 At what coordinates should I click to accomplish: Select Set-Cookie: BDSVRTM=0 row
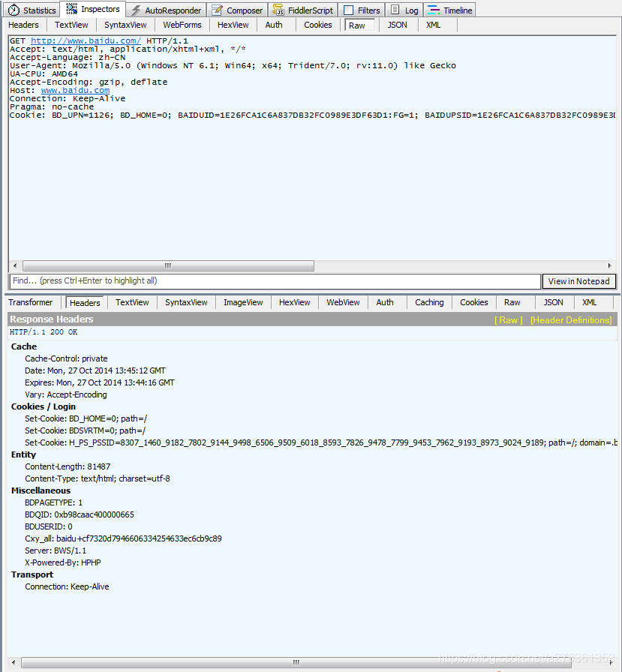coord(85,430)
